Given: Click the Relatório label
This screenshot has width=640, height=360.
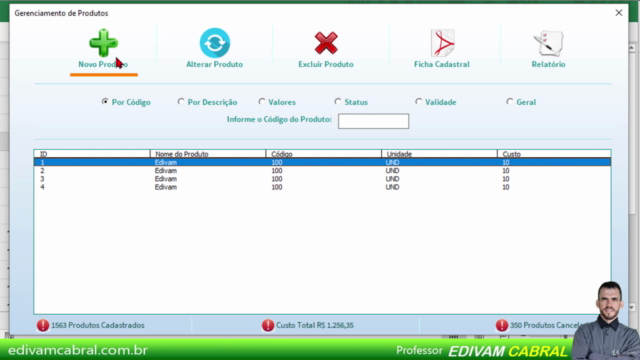Looking at the screenshot, I should (548, 64).
